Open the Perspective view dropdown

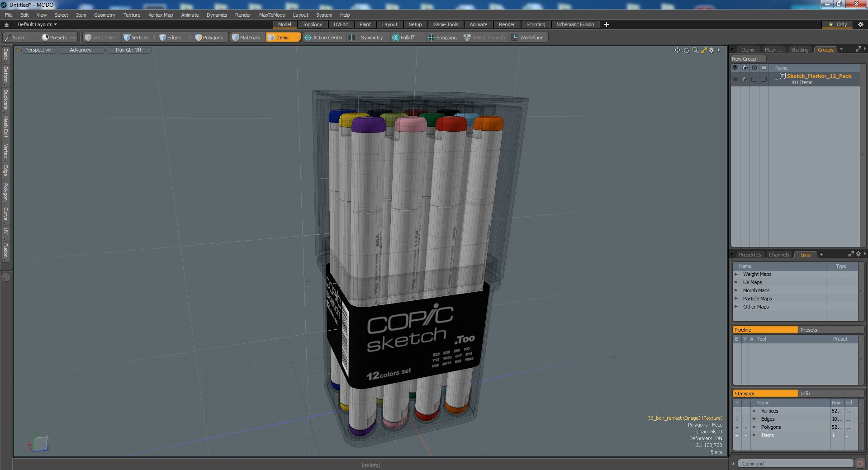38,50
